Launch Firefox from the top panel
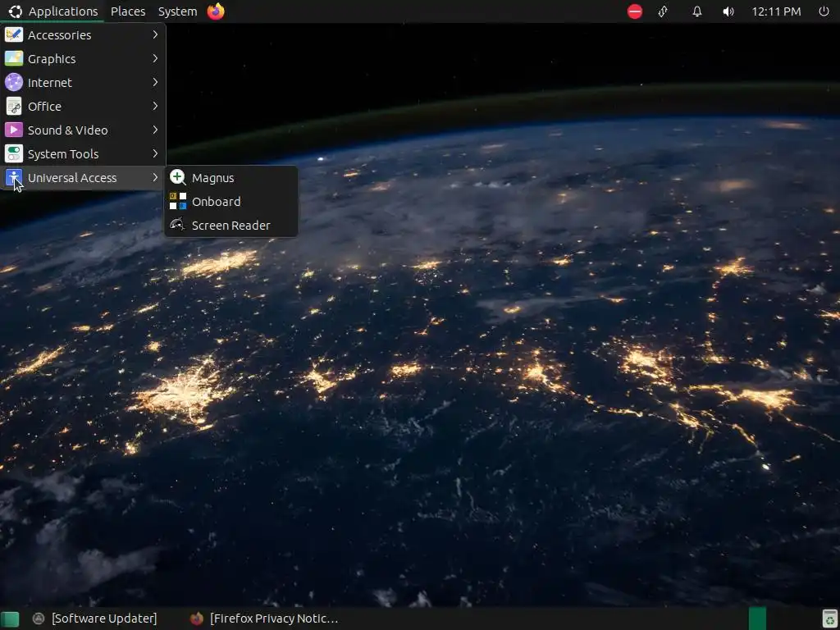Screen dimensions: 840x630 (216, 11)
